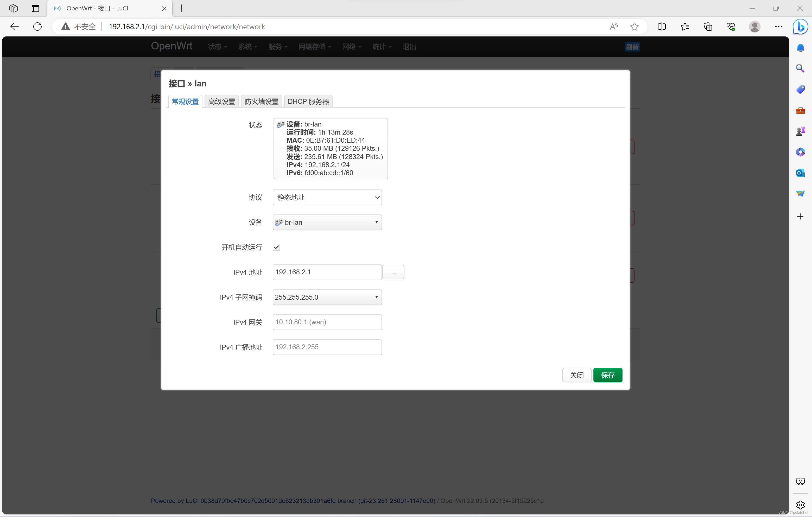Open the Tools sidebar panel
The image size is (812, 517).
801,110
